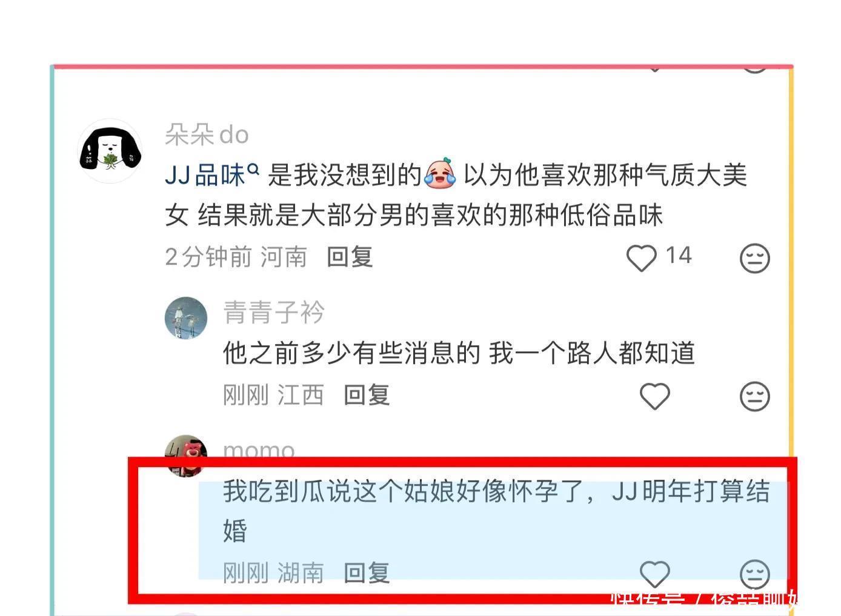This screenshot has width=841, height=616.
Task: Open momo's strawberry bear avatar
Action: [186, 454]
